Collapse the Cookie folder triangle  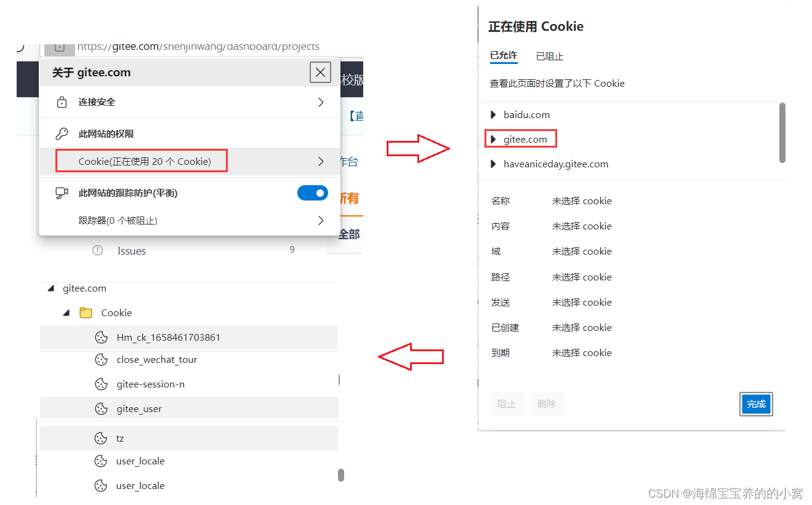(x=66, y=313)
